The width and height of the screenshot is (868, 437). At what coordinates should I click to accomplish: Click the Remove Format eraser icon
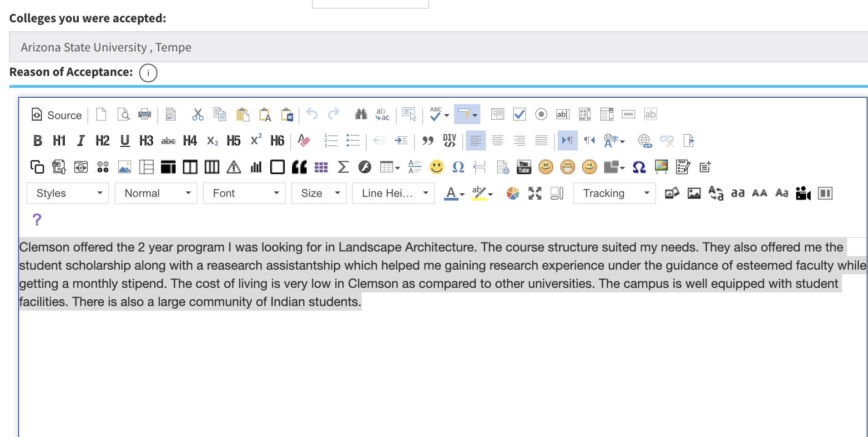tap(303, 141)
